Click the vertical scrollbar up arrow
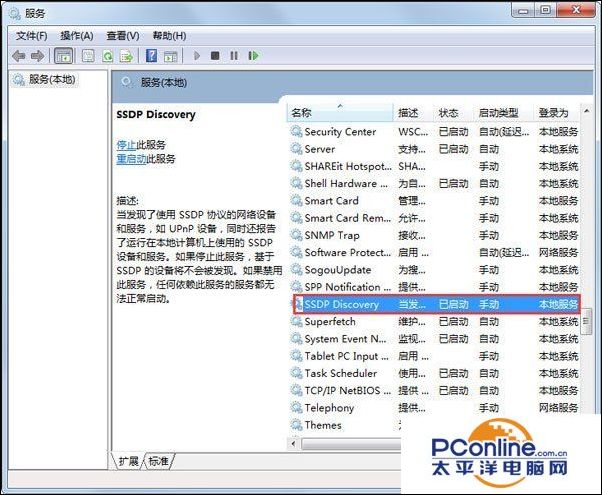Image resolution: width=602 pixels, height=495 pixels. 586,111
